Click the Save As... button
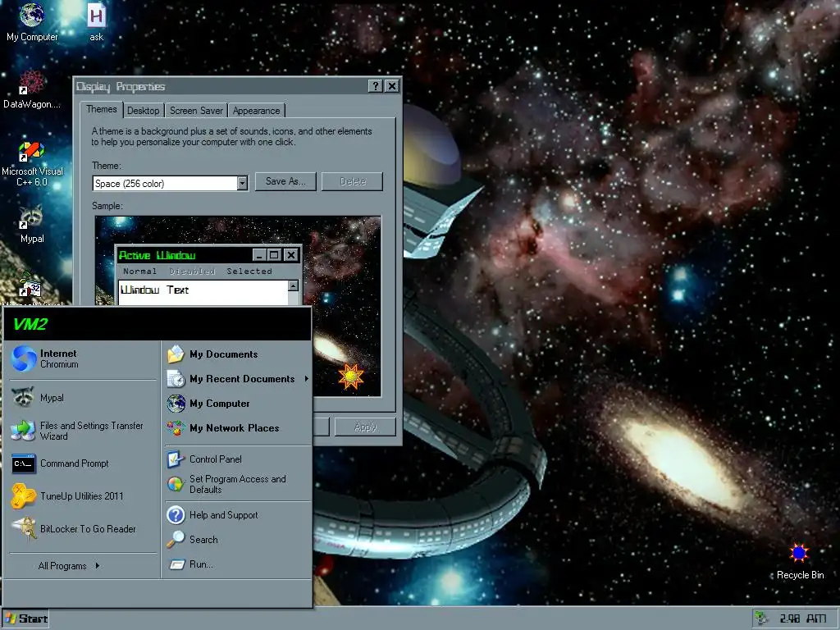This screenshot has width=840, height=630. coord(285,181)
